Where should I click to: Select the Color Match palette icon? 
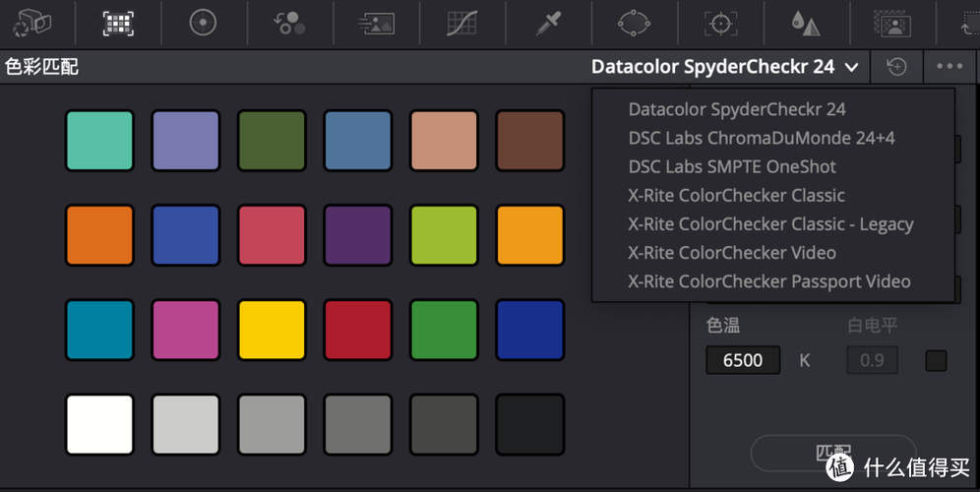(118, 24)
